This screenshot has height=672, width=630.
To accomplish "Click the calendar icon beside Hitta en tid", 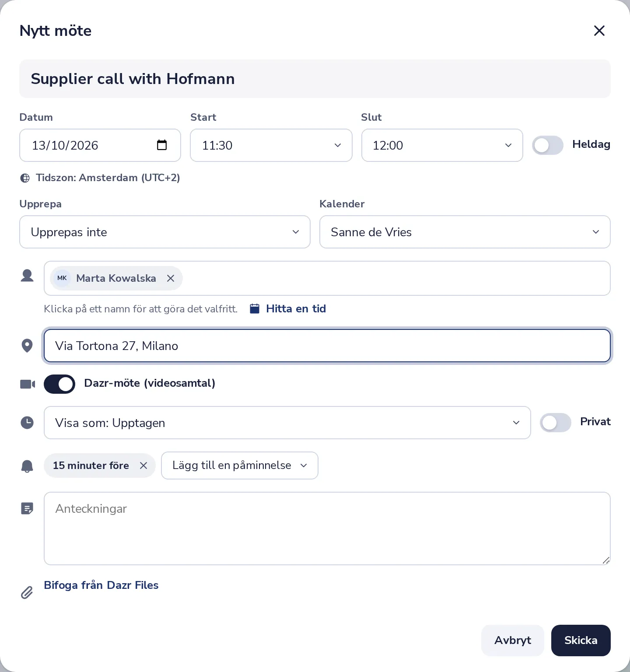I will point(255,308).
